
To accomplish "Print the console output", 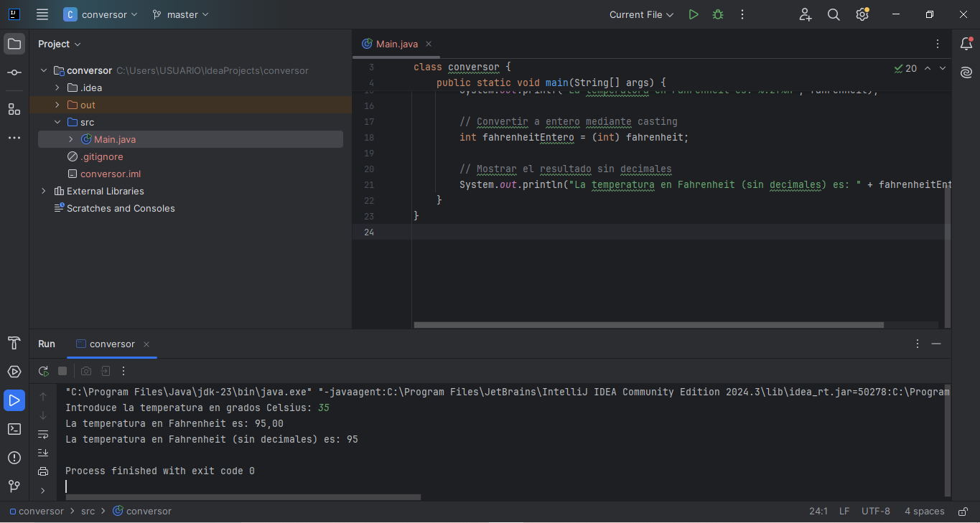I will (43, 471).
